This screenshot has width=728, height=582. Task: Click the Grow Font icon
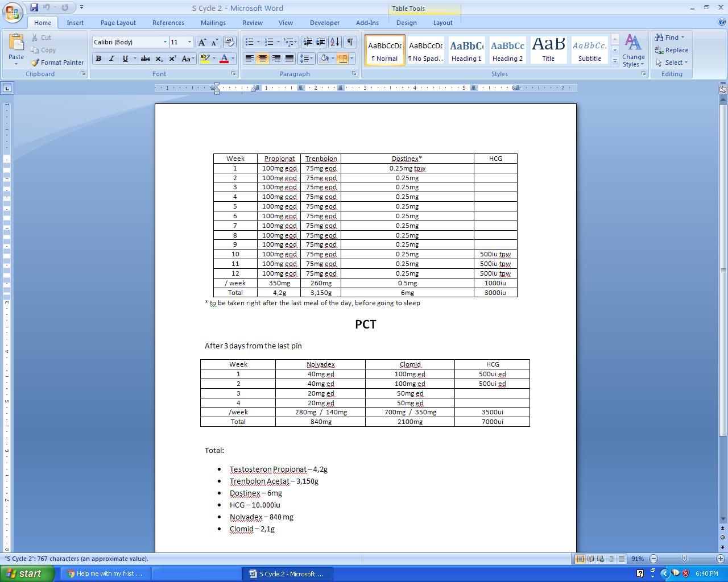(202, 42)
